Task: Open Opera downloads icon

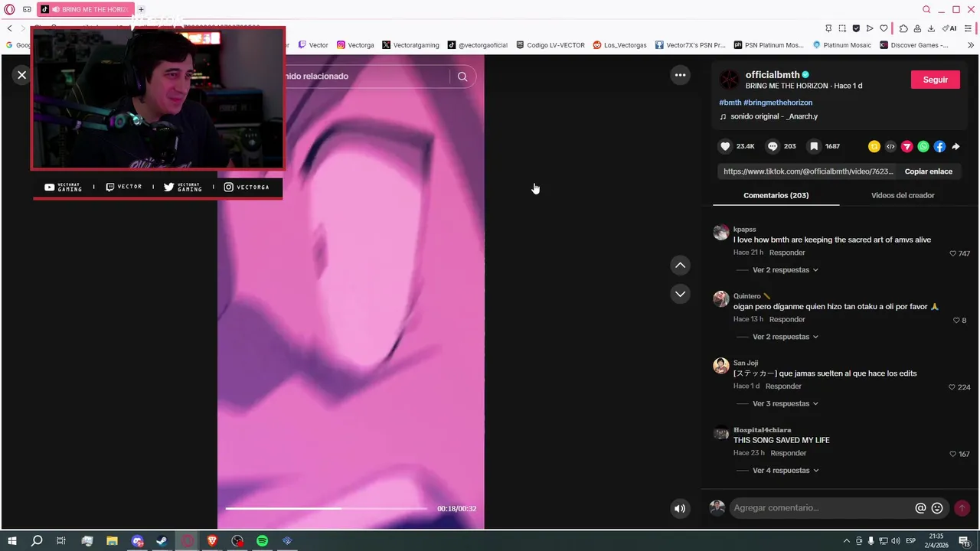Action: [x=931, y=28]
